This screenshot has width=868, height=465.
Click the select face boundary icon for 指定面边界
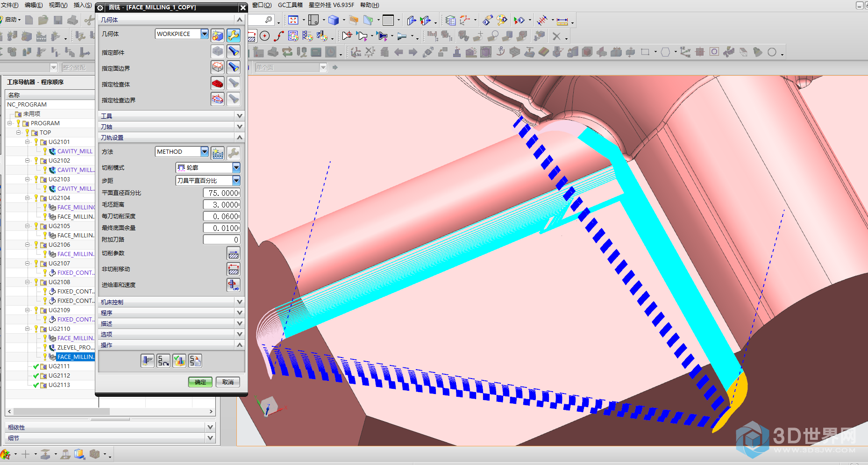(218, 67)
